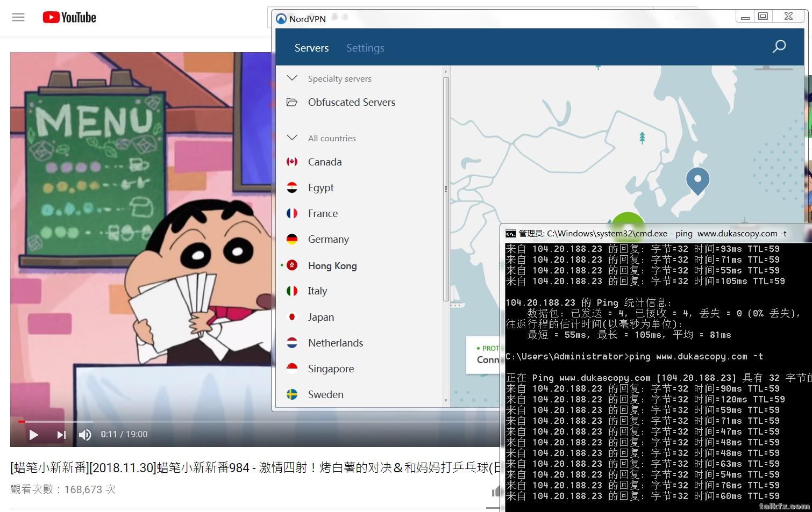Viewport: 812px width, 512px height.
Task: Play the YouTube video
Action: pyautogui.click(x=33, y=435)
